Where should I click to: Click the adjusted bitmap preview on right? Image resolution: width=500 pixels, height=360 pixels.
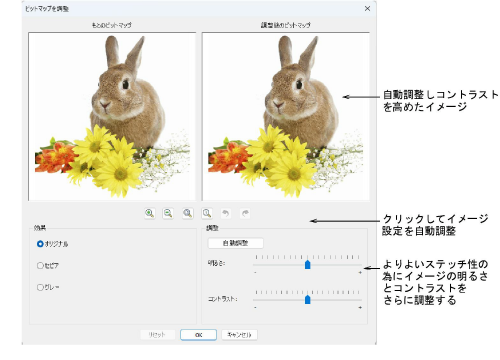click(x=286, y=116)
